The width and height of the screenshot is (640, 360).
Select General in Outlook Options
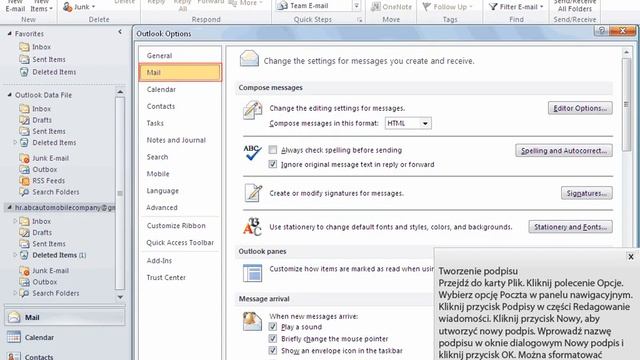click(x=180, y=56)
